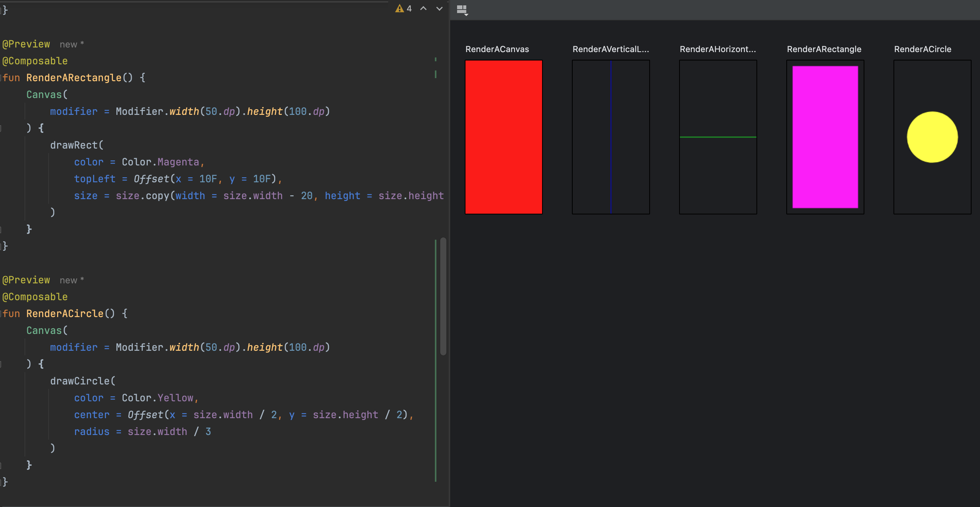Image resolution: width=980 pixels, height=507 pixels.
Task: Click the editor vertical scrollbar thumb
Action: click(x=443, y=296)
